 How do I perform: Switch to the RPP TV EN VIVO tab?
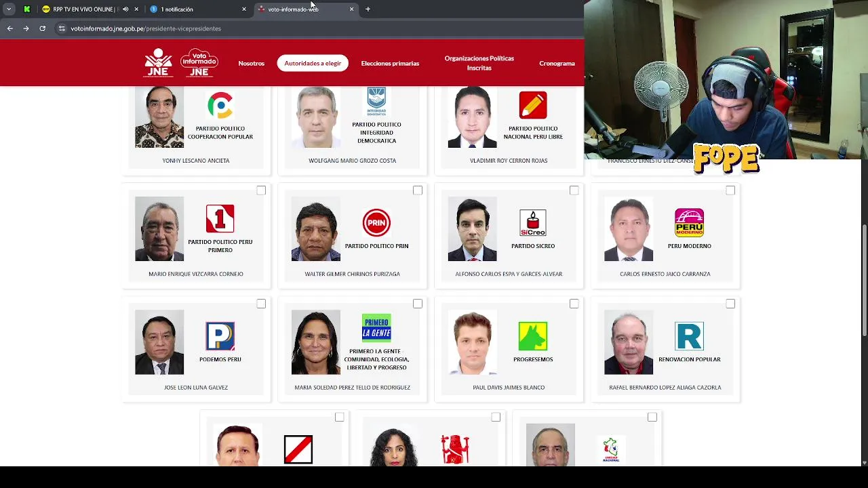point(85,9)
